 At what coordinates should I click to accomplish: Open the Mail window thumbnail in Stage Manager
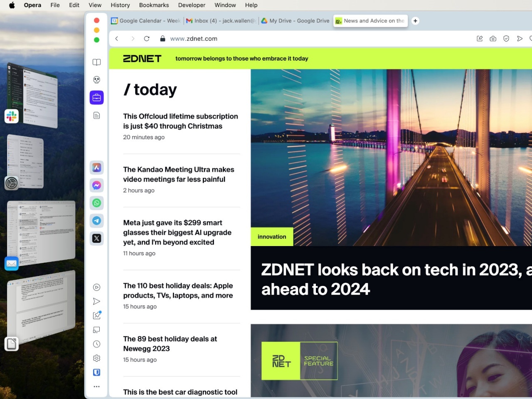(x=41, y=233)
